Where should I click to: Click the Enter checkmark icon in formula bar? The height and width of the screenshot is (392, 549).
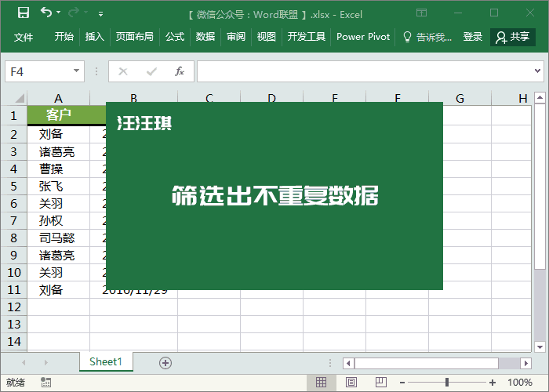click(x=151, y=71)
